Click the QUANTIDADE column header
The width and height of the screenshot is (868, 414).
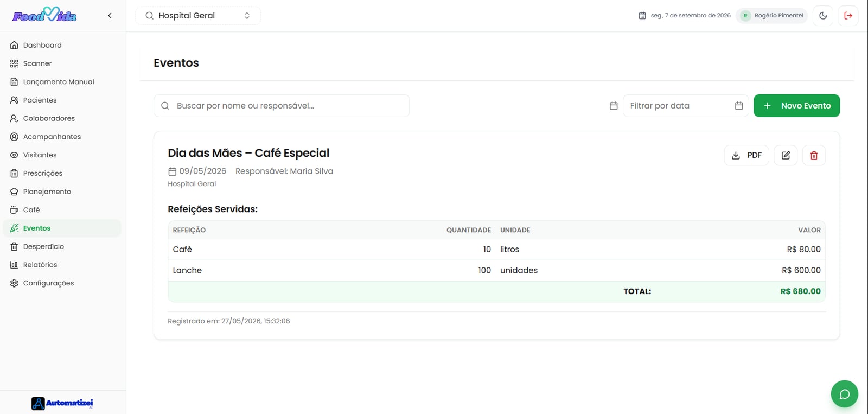pyautogui.click(x=469, y=230)
